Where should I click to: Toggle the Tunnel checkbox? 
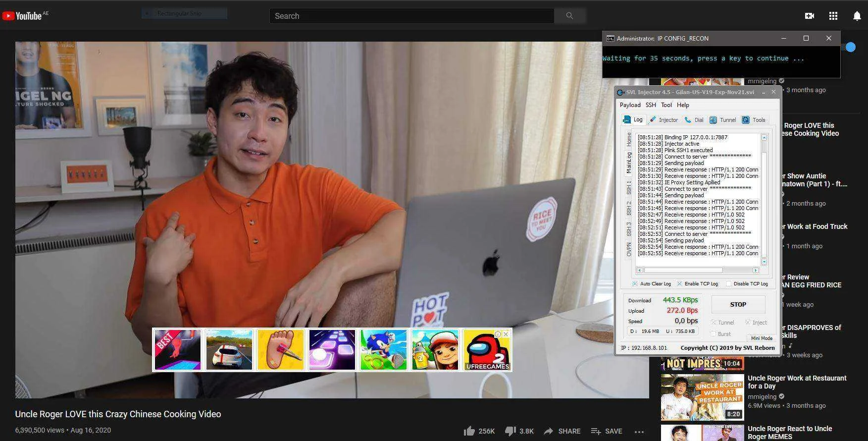point(714,323)
